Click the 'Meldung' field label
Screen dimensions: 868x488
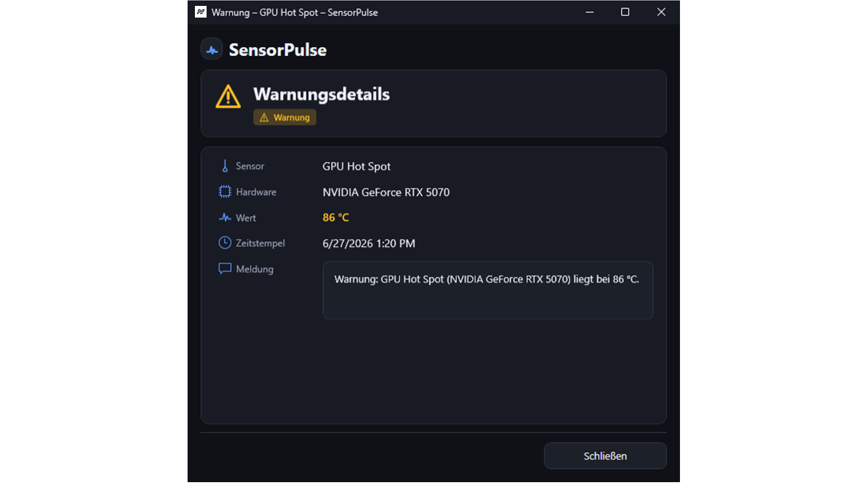255,269
